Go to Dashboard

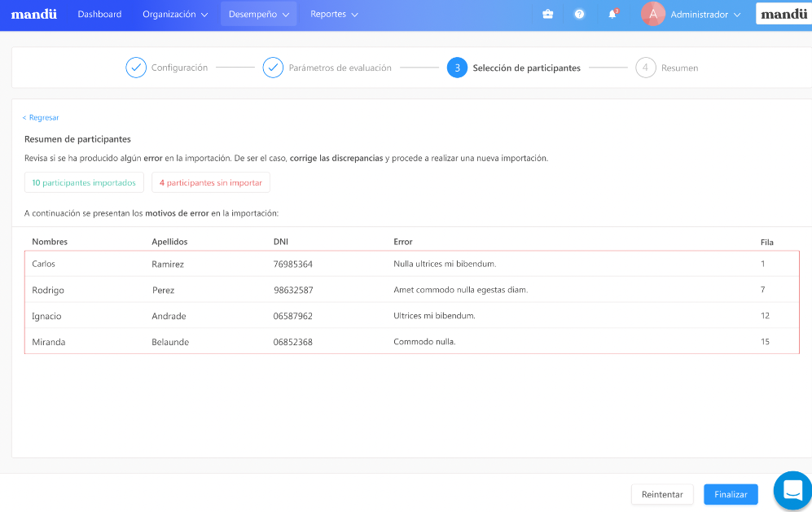(99, 14)
